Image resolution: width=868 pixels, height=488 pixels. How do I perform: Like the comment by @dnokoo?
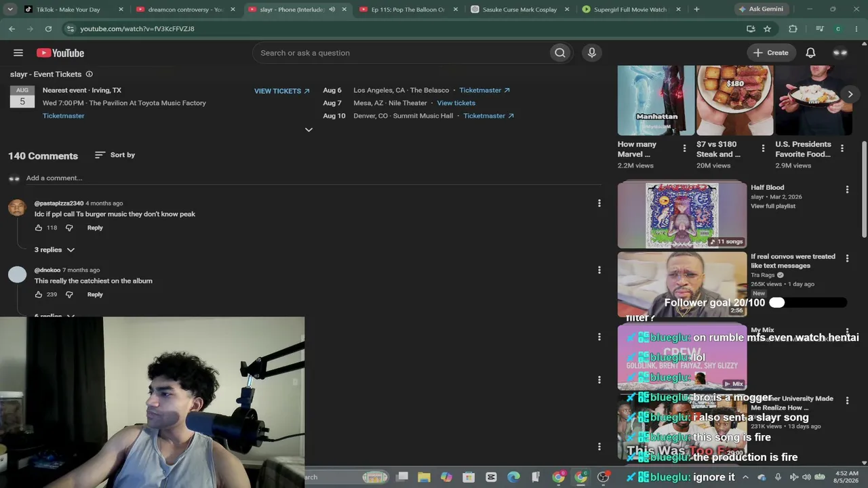39,294
